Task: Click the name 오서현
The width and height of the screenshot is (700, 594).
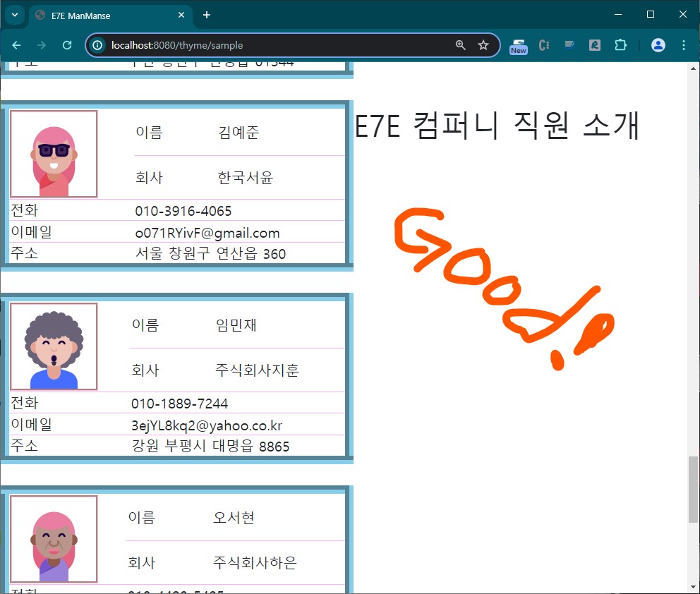Action: point(234,518)
